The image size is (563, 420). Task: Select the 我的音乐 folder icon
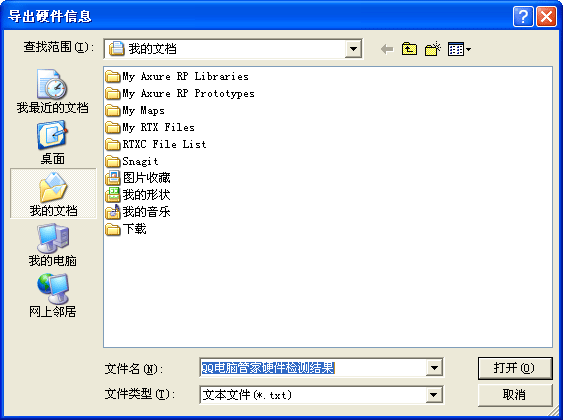pyautogui.click(x=113, y=212)
